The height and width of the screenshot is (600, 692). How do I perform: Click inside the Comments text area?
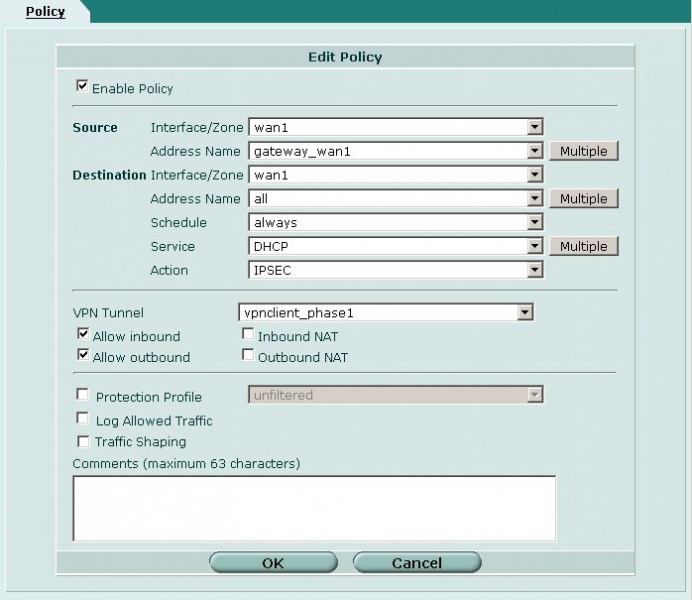314,508
